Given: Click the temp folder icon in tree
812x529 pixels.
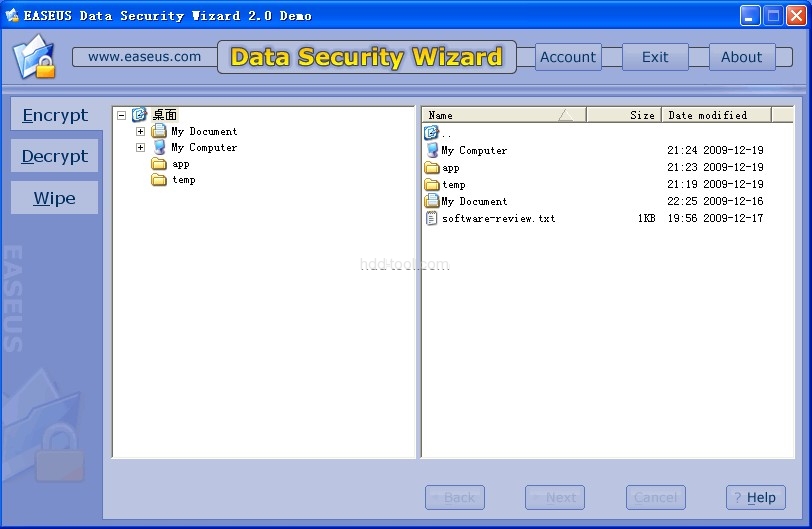Looking at the screenshot, I should click(x=159, y=180).
